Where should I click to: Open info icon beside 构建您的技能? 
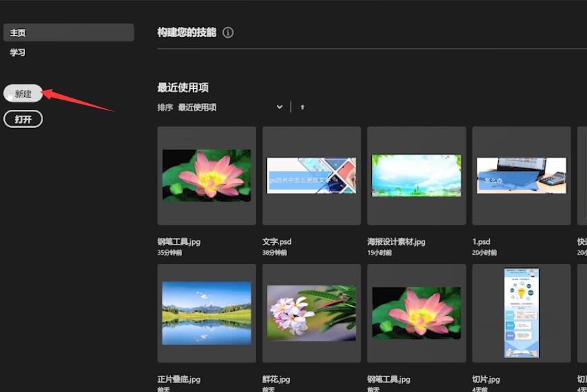(228, 32)
